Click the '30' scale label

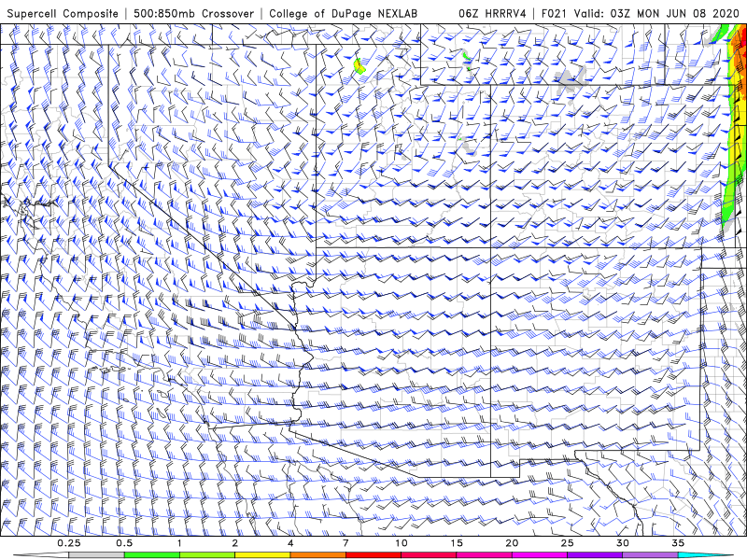pos(623,543)
